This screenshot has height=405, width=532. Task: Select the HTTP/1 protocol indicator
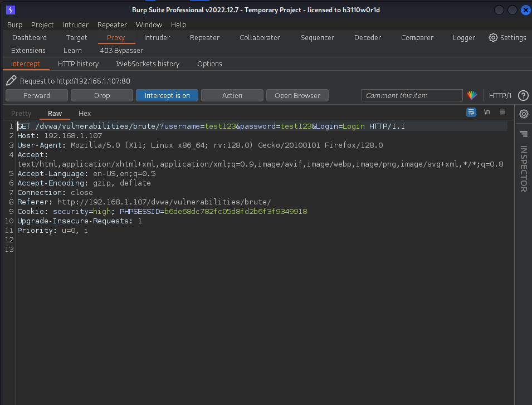pos(500,96)
